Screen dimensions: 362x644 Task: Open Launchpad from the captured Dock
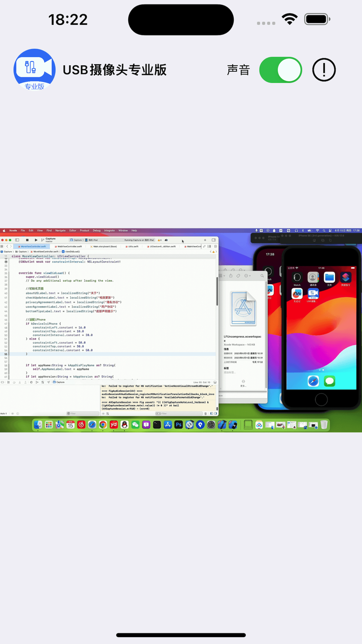tap(49, 425)
